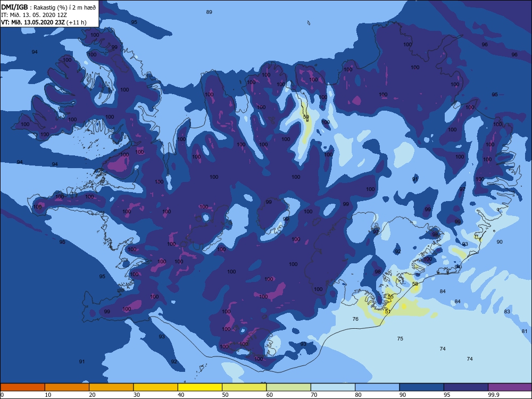The height and width of the screenshot is (399, 532).
Task: Choose the light green 60–70 legend swatch
Action: [289, 387]
